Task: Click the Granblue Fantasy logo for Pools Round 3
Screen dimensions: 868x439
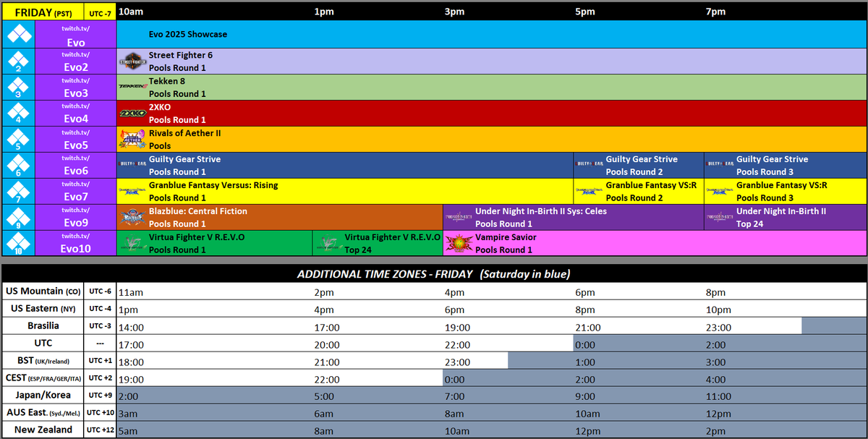Action: click(x=720, y=192)
